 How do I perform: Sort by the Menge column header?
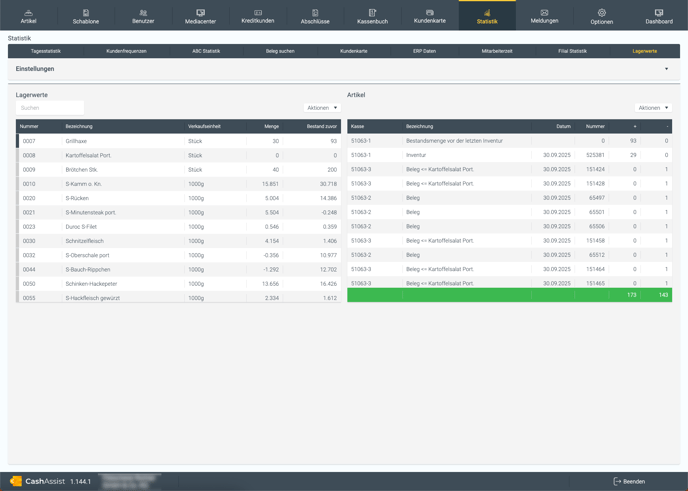point(271,127)
